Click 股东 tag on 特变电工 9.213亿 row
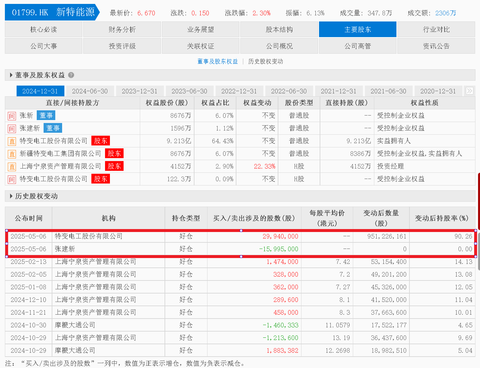480x368 pixels. coord(100,141)
